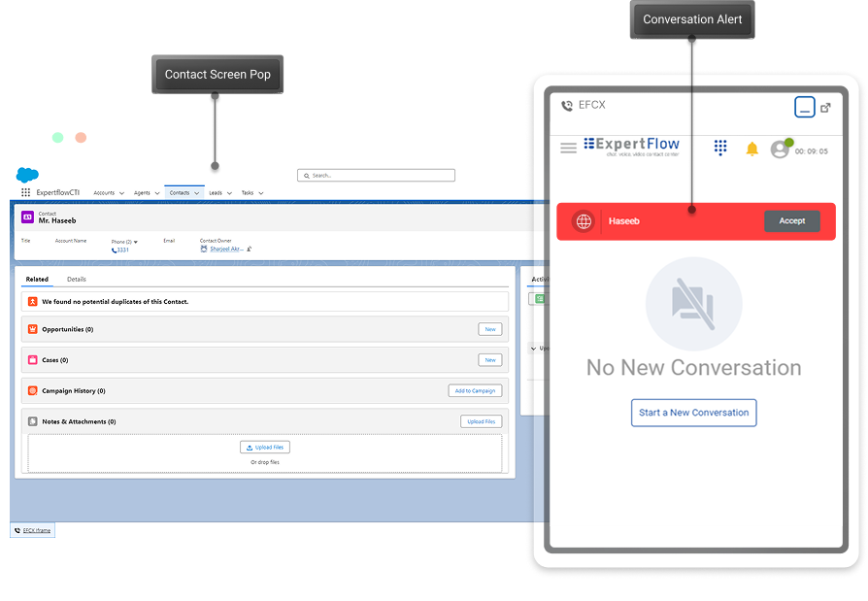Switch to the Details tab
The height and width of the screenshot is (601, 868).
coord(77,280)
